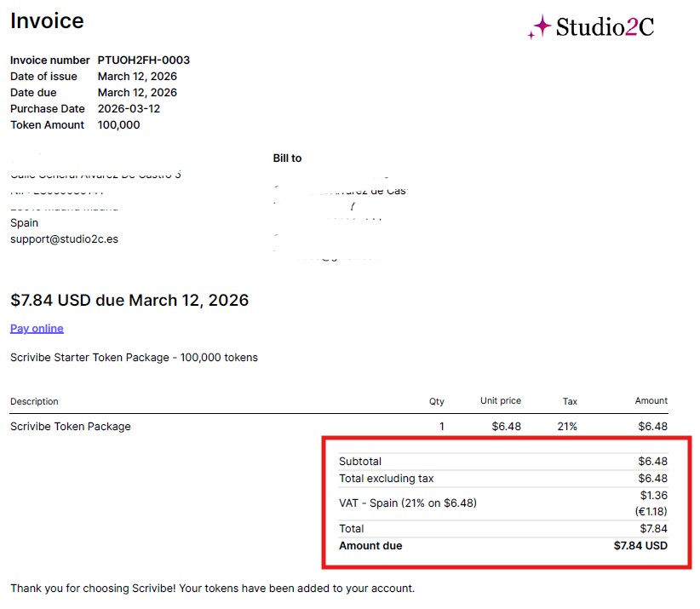The width and height of the screenshot is (700, 609).
Task: Click the Date of issue label
Action: click(x=43, y=77)
